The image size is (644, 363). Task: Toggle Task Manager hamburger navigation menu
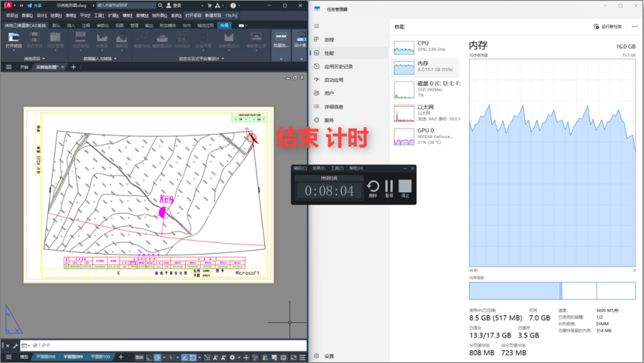tap(316, 26)
